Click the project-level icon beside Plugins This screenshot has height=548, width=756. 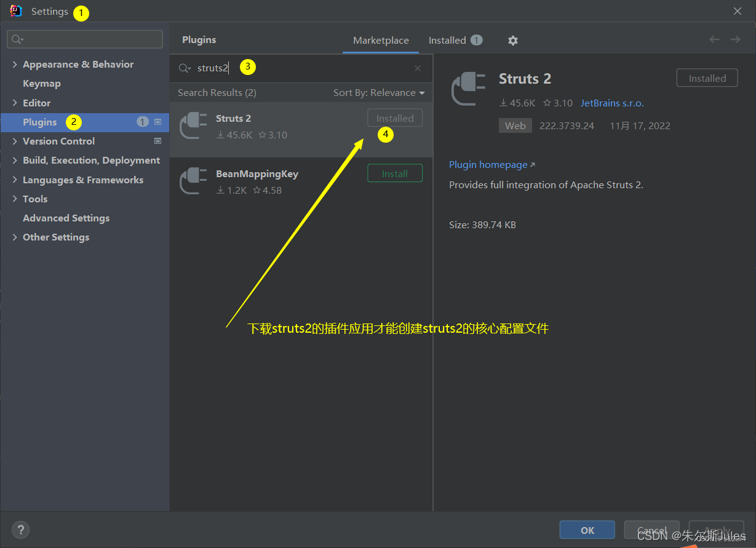[157, 122]
